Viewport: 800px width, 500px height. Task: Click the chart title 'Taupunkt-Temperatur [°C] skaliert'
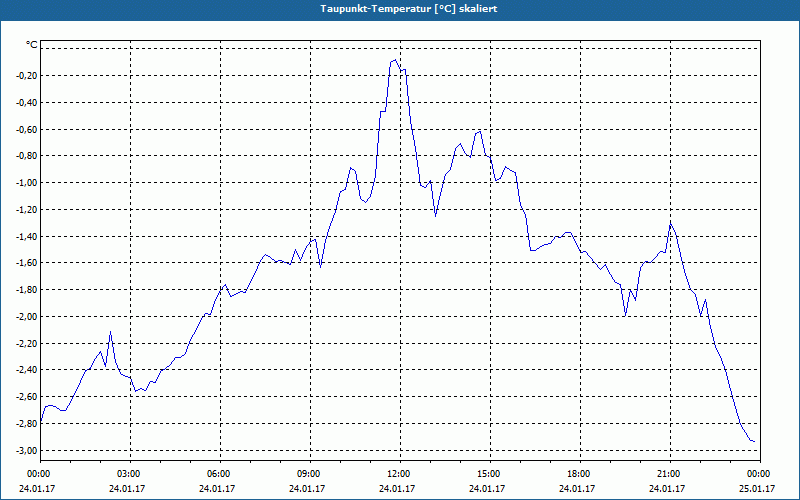[x=409, y=9]
